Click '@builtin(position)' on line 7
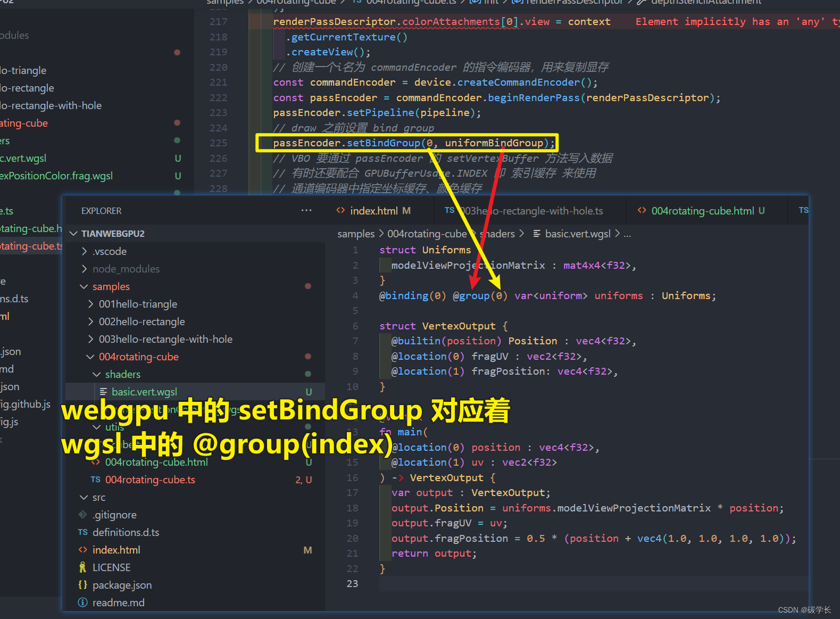Screen dimensions: 840x619 click(446, 341)
